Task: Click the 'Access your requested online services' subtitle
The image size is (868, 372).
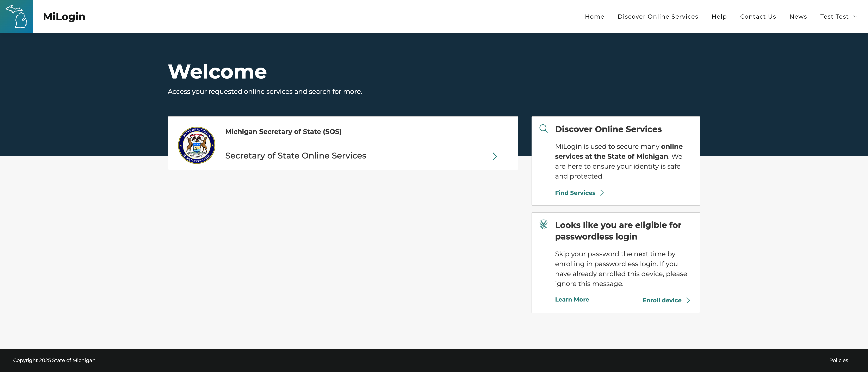Action: click(x=265, y=92)
